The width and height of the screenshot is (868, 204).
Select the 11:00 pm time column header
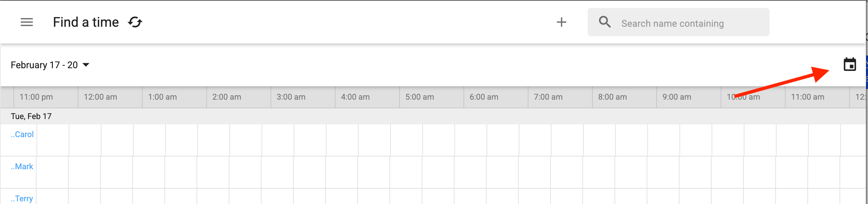(x=37, y=97)
